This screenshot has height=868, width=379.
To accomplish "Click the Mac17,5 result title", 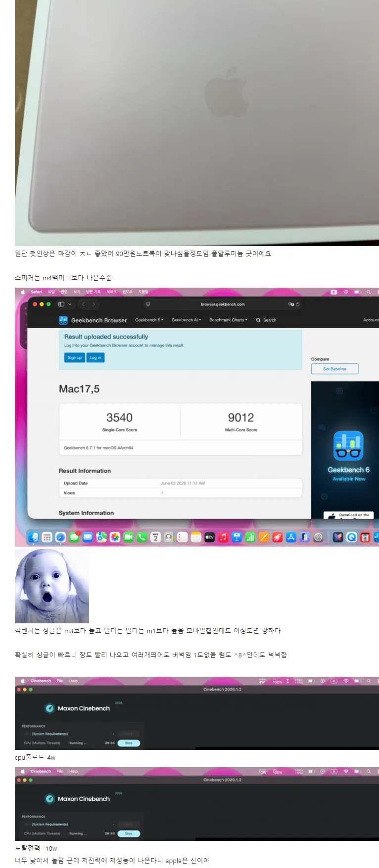I will tap(79, 389).
